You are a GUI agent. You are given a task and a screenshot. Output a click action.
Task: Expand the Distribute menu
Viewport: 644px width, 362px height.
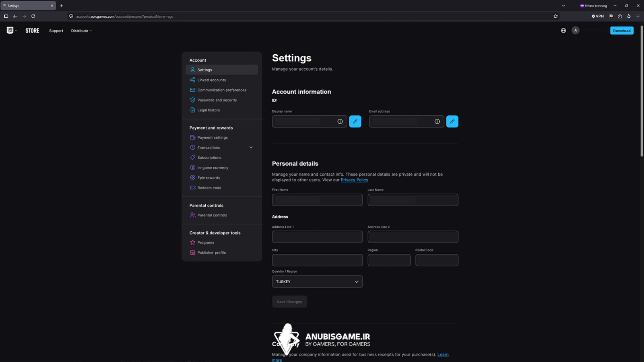click(81, 31)
